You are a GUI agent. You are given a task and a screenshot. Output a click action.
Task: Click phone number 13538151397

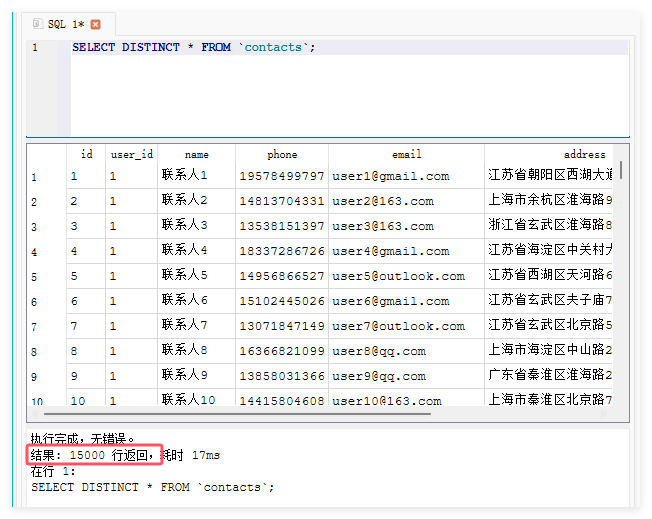point(282,226)
